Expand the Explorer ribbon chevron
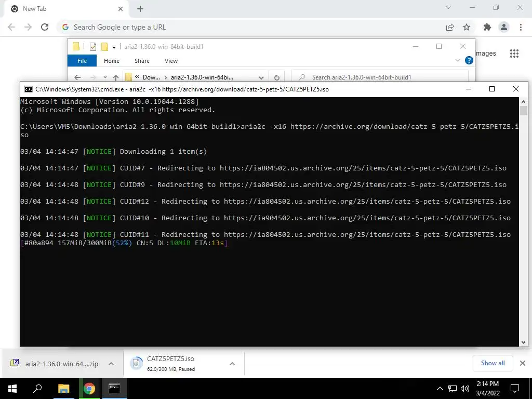This screenshot has height=399, width=532. (457, 60)
